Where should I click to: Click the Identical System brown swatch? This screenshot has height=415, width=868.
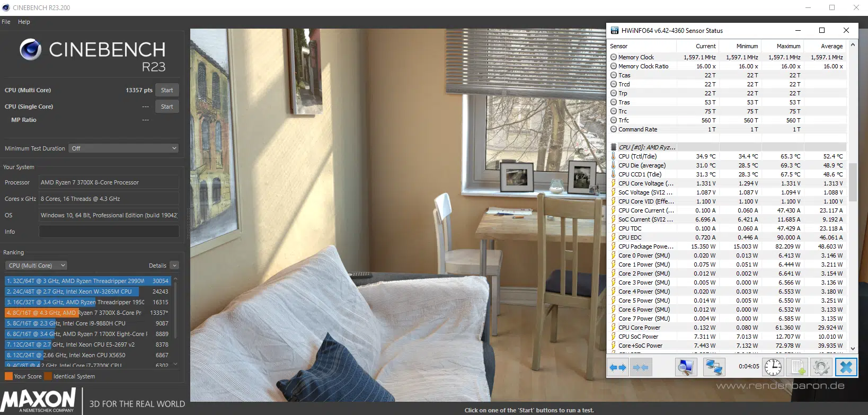48,376
